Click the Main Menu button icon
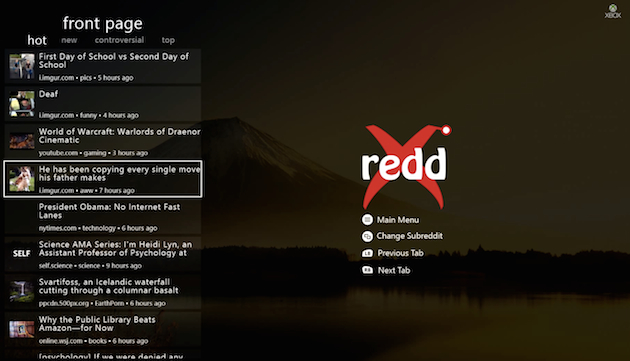 (367, 219)
